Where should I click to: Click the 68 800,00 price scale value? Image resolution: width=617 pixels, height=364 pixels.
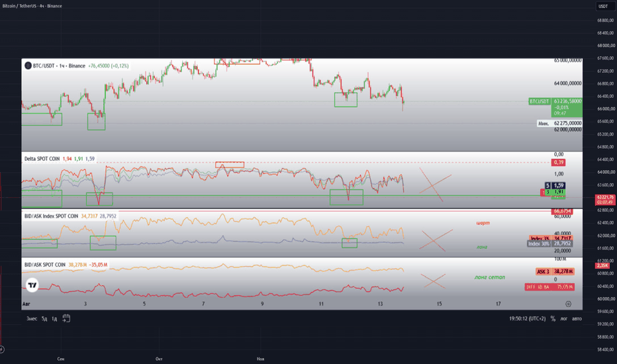[x=606, y=21]
